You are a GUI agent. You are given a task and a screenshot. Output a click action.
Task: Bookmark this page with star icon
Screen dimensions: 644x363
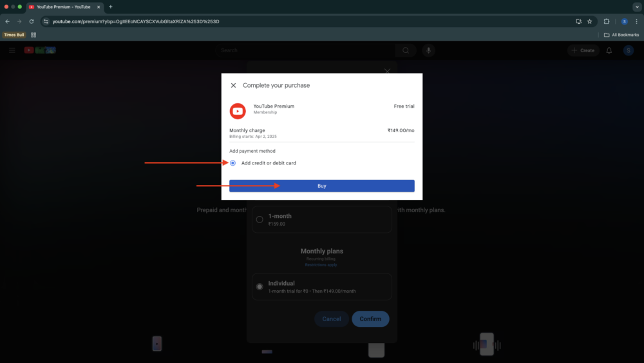tap(590, 21)
